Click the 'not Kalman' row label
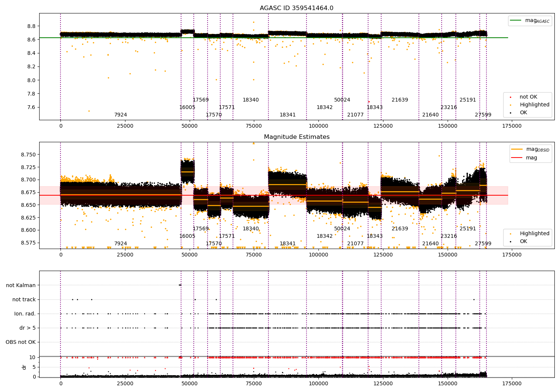The width and height of the screenshot is (560, 392). click(x=21, y=285)
